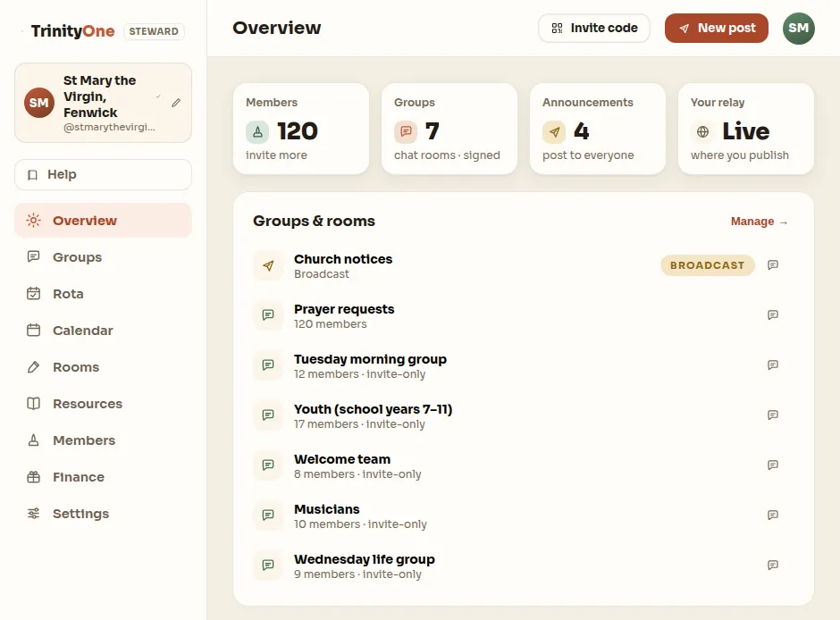The height and width of the screenshot is (620, 840).
Task: Click the '12 members · invite-only' subtitle
Action: point(359,374)
